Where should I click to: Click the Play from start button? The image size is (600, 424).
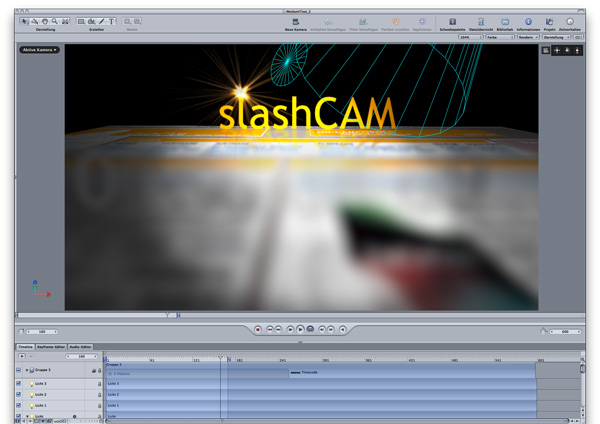coord(290,329)
